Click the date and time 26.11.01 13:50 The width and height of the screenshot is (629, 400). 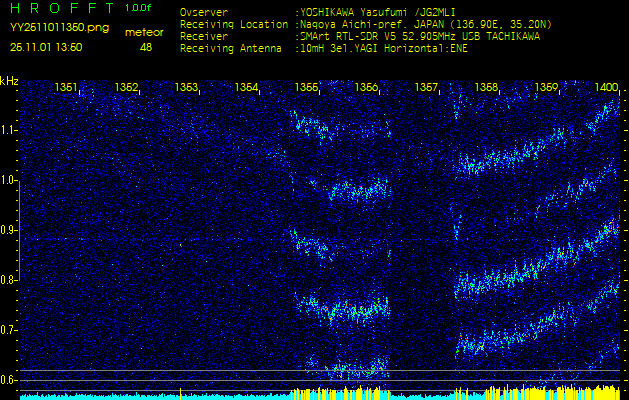[46, 47]
